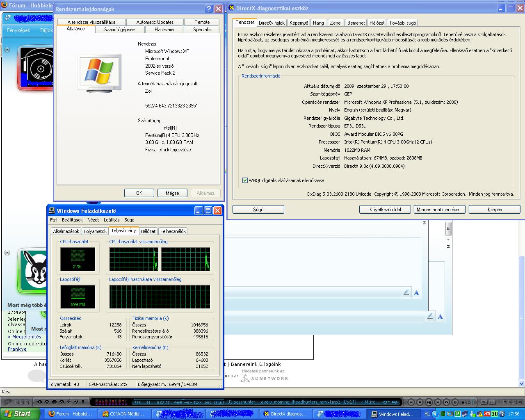Image resolution: width=525 pixels, height=420 pixels.
Task: Click the Firefox icon in the browser title bar
Action: (5, 6)
